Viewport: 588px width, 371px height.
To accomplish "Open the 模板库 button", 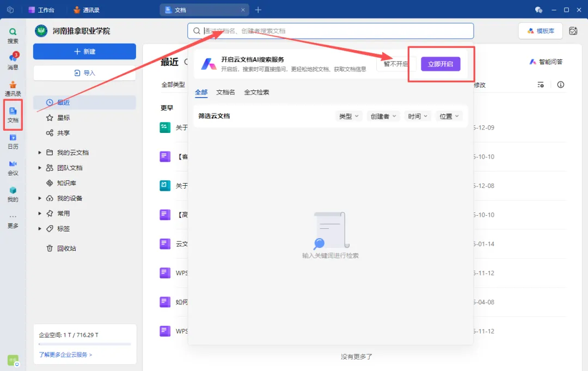I will click(541, 31).
